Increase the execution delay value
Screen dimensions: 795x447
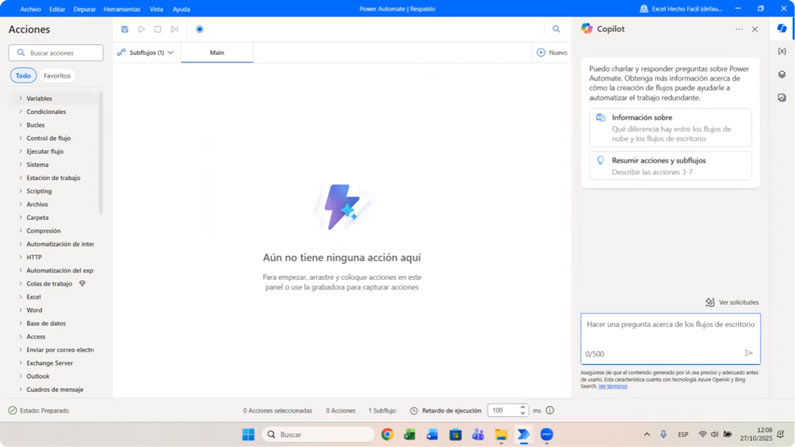[x=523, y=407]
